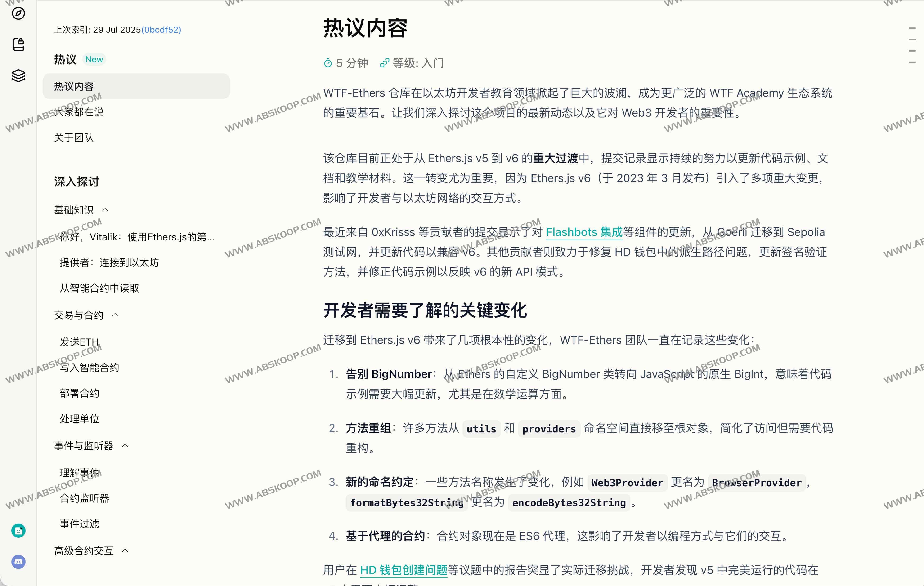Open 发送ETH chapter in sidebar
Screen dimensions: 924x586
[x=79, y=342]
